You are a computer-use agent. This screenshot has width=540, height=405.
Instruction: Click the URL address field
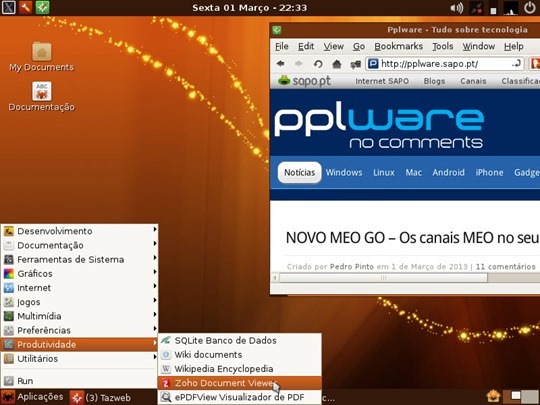coord(444,64)
